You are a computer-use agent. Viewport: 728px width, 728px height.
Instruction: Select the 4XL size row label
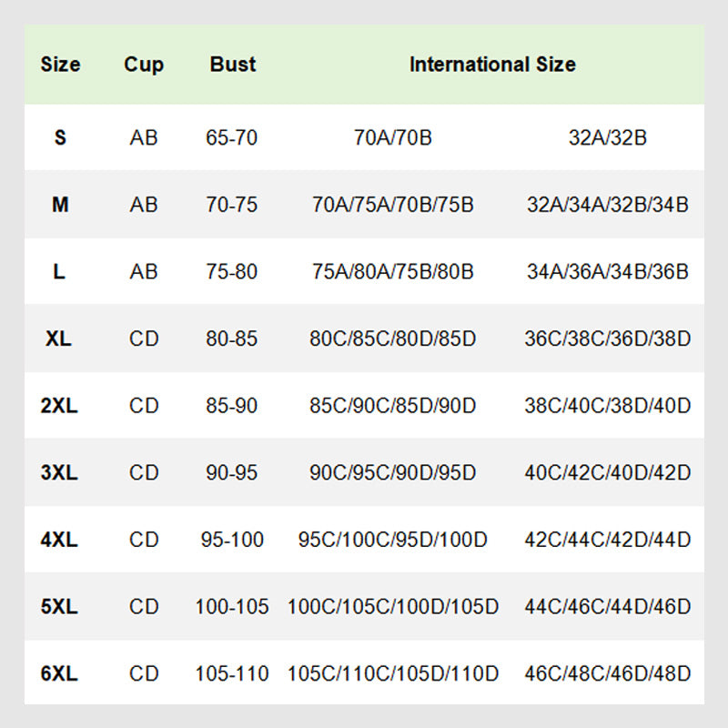[x=60, y=540]
